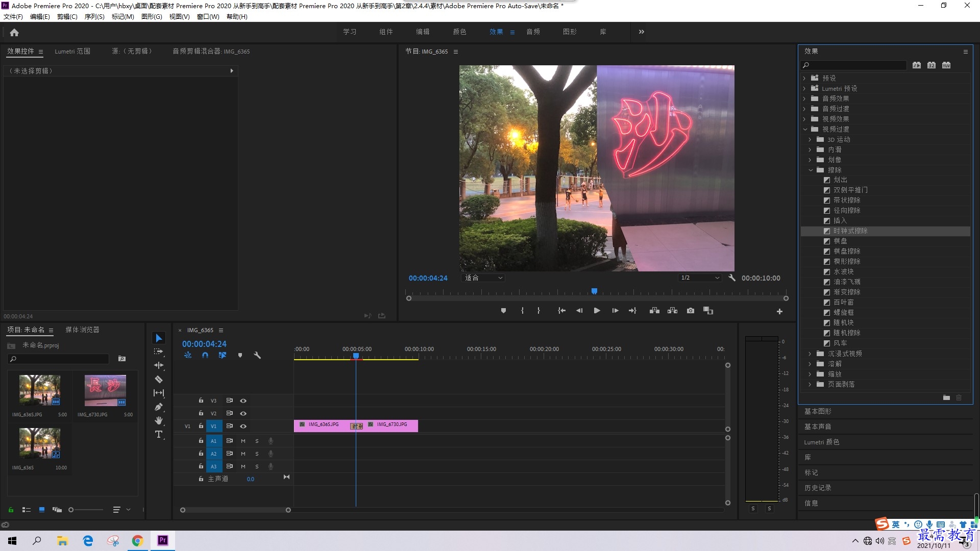Switch to the 颜色 workspace tab
This screenshot has height=551, width=980.
pos(459,32)
